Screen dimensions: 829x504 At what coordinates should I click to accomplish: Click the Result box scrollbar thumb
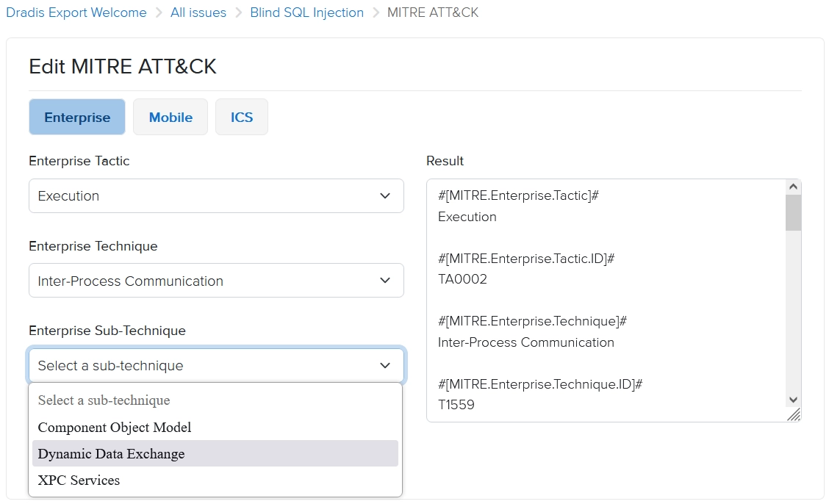point(793,213)
